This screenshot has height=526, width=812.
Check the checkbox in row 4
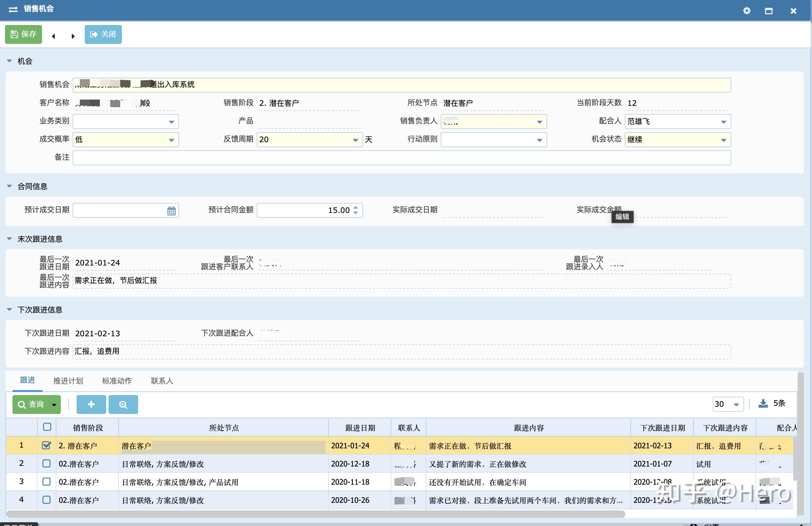pos(46,499)
